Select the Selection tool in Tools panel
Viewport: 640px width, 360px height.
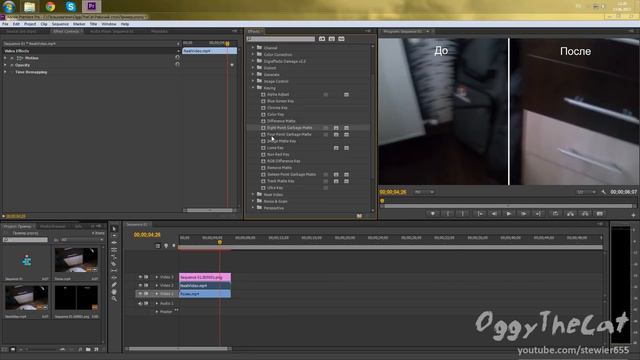(x=114, y=229)
